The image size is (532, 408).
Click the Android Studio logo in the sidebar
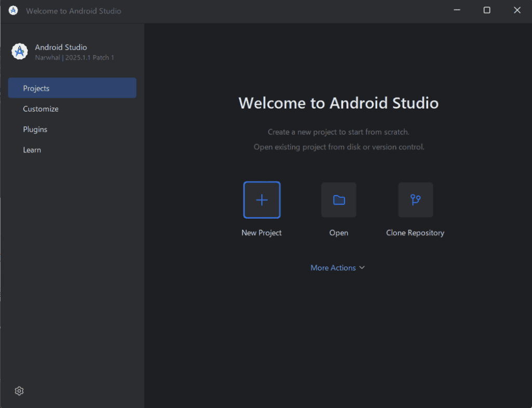tap(20, 51)
